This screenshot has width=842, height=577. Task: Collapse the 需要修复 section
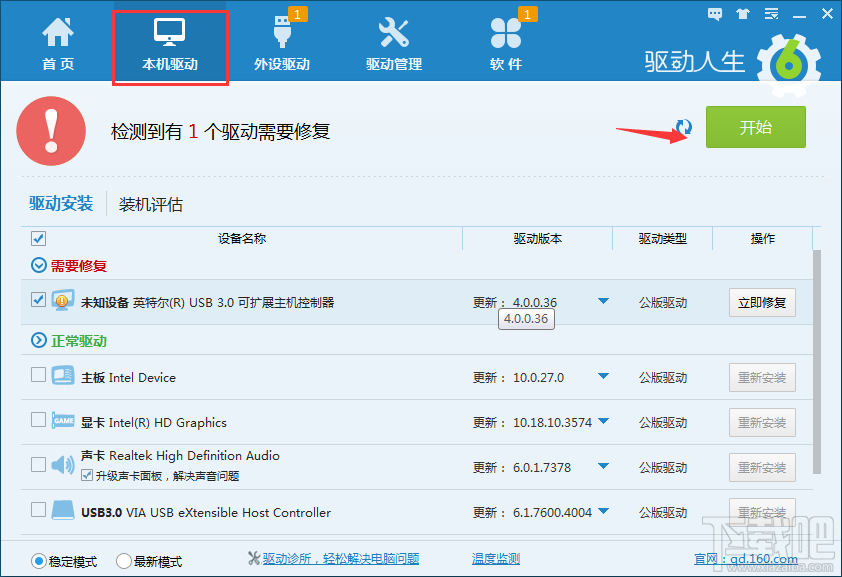[x=39, y=265]
